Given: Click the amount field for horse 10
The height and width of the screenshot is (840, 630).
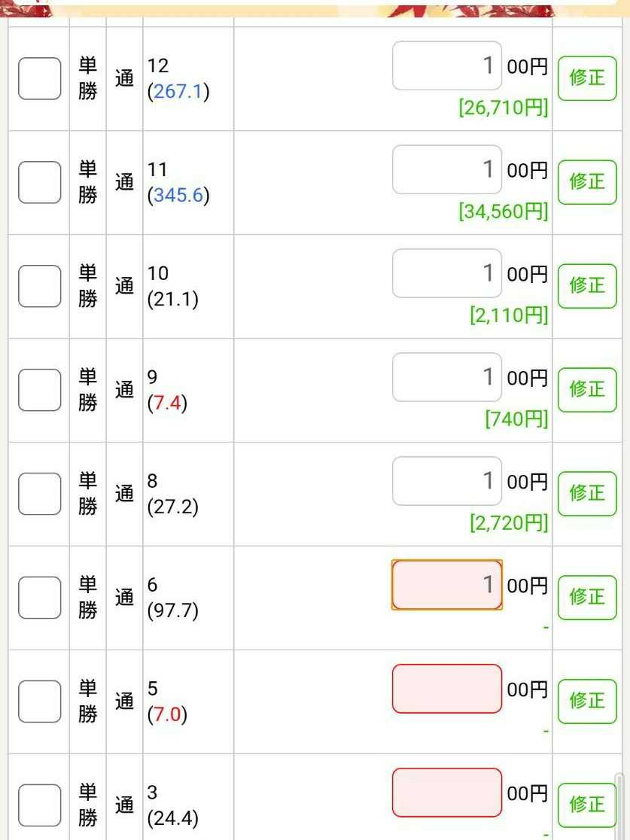Looking at the screenshot, I should coord(446,274).
